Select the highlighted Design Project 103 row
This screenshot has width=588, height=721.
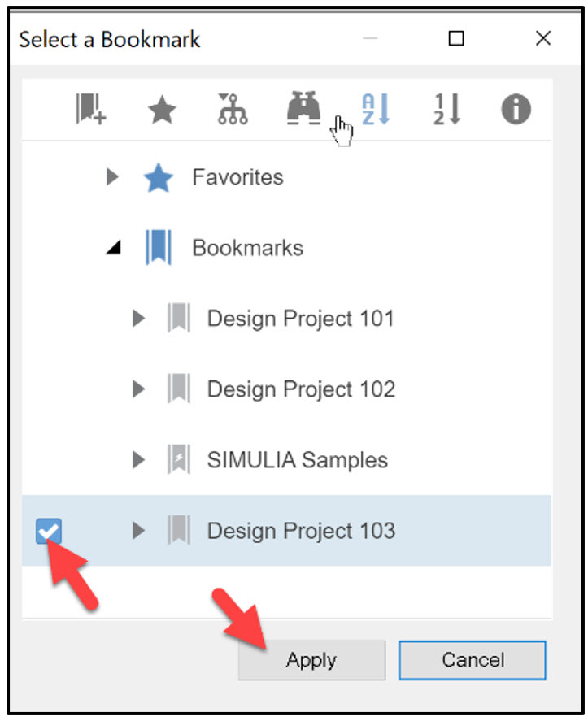click(x=300, y=531)
